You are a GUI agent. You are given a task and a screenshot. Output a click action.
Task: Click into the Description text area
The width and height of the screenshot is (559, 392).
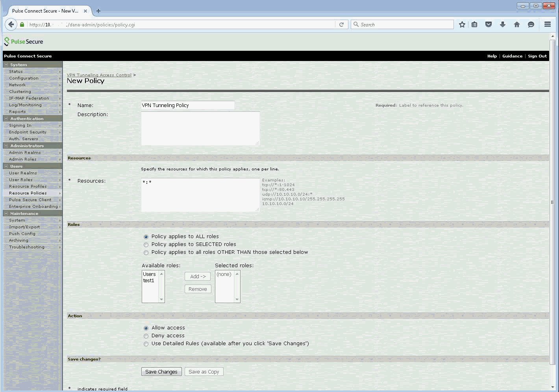[x=200, y=128]
